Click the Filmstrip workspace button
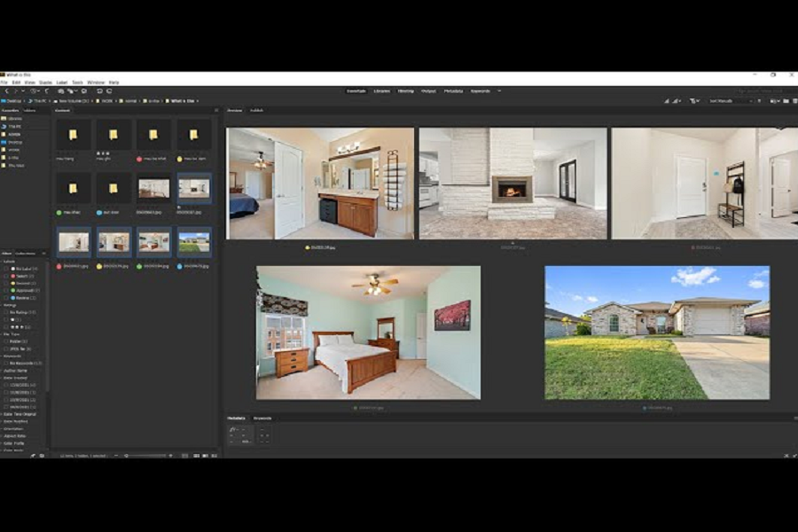The height and width of the screenshot is (532, 798). [x=405, y=91]
